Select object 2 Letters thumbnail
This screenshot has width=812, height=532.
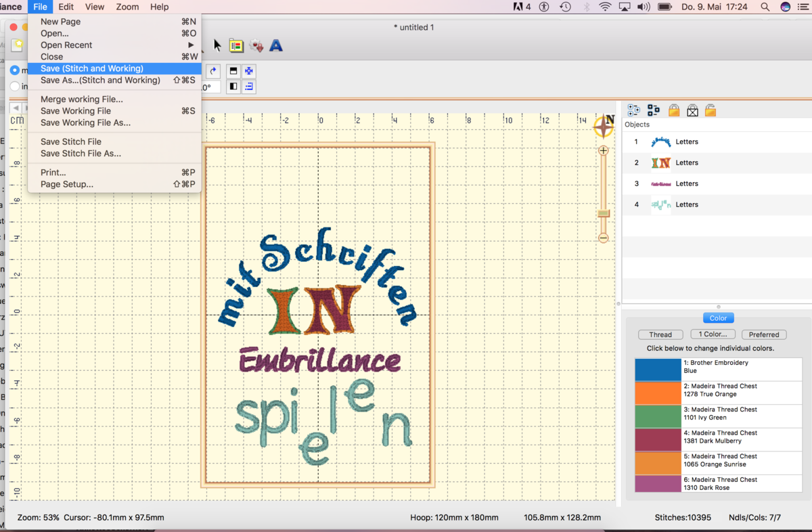tap(661, 163)
